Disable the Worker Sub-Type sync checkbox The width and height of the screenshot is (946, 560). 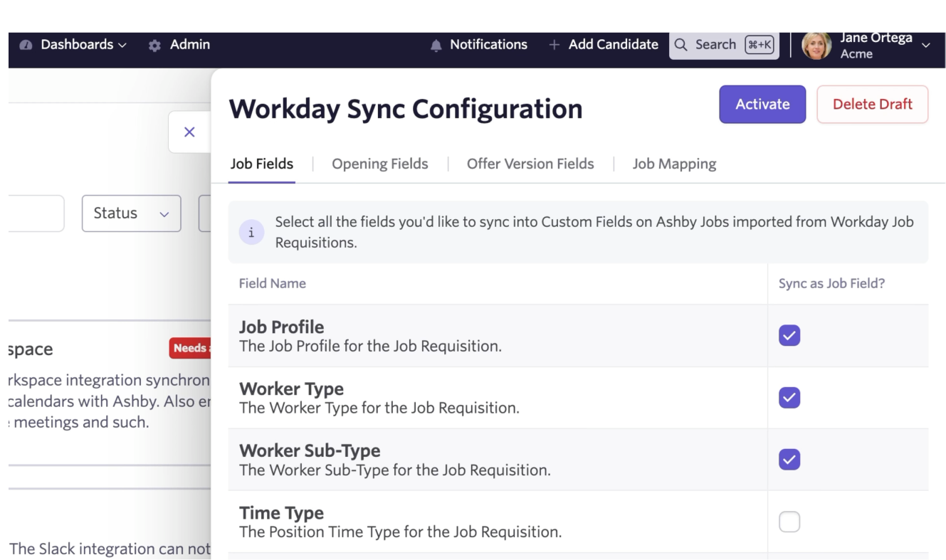(789, 459)
